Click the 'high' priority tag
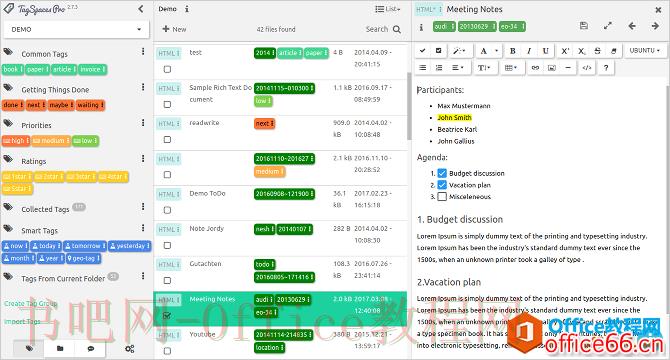The height and width of the screenshot is (360, 670). [x=16, y=140]
